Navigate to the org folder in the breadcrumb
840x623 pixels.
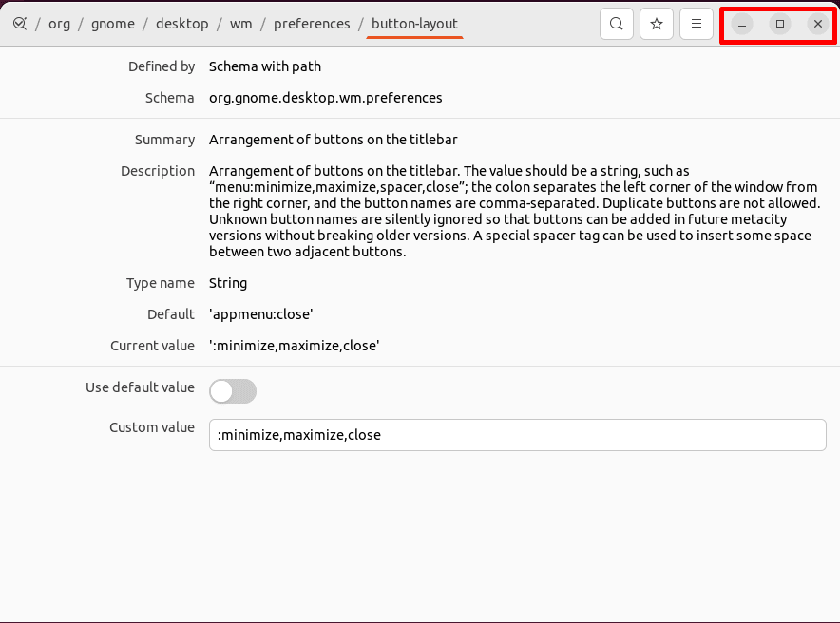(x=59, y=23)
